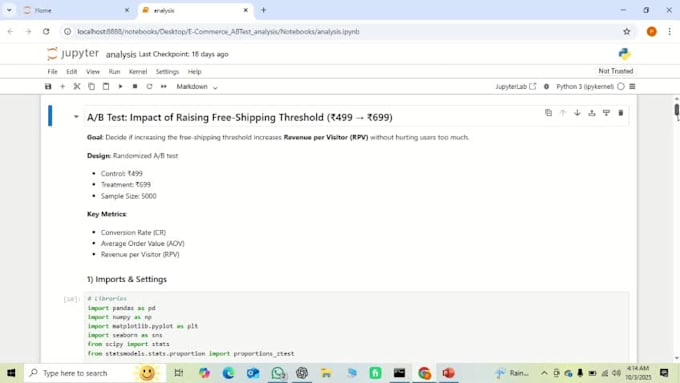This screenshot has width=680, height=383.
Task: Click the kernel status circle indicator
Action: 621,87
